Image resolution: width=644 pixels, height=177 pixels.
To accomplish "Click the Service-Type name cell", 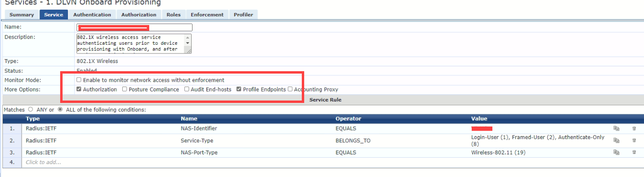I will coord(197,140).
